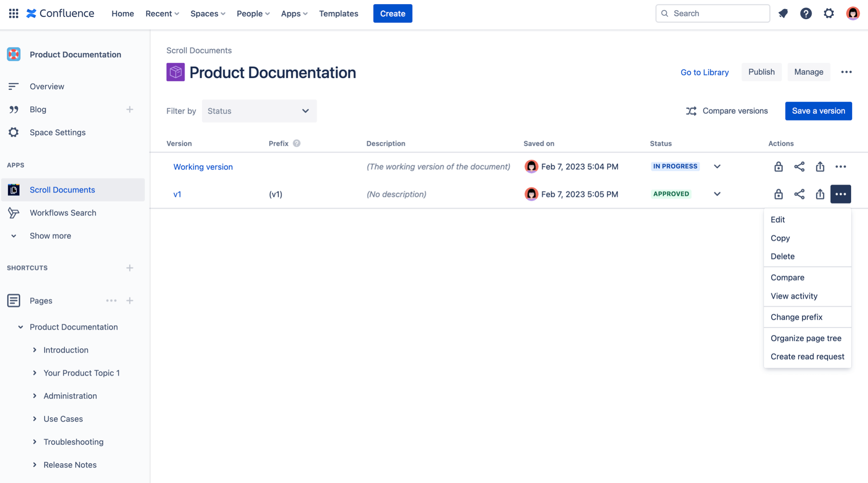Open status dropdown for APPROVED v1
Image resolution: width=868 pixels, height=483 pixels.
tap(717, 194)
